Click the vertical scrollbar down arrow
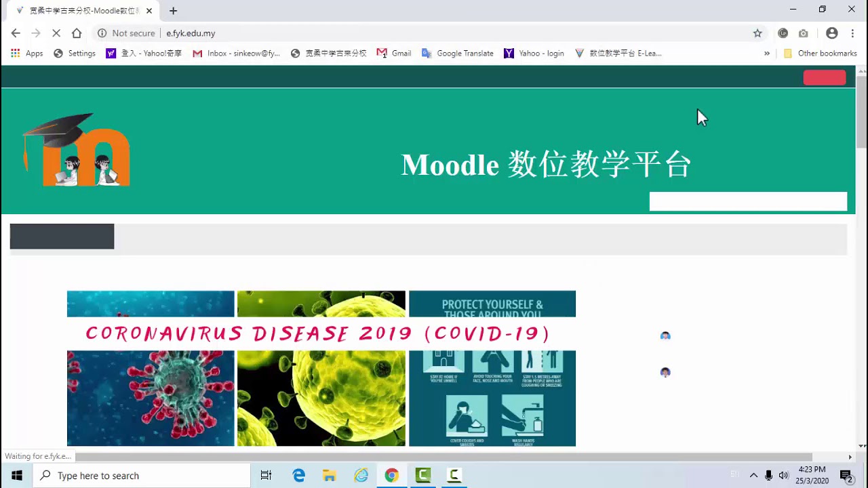 [x=861, y=446]
